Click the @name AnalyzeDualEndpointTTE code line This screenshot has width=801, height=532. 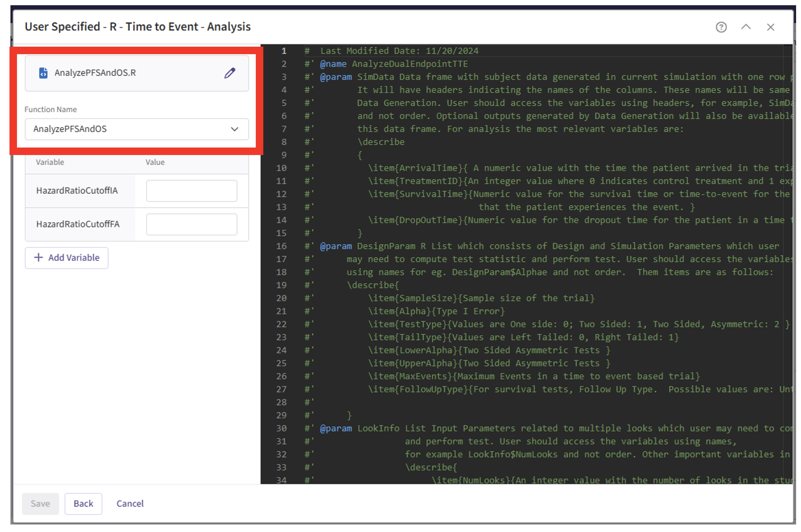[x=394, y=64]
